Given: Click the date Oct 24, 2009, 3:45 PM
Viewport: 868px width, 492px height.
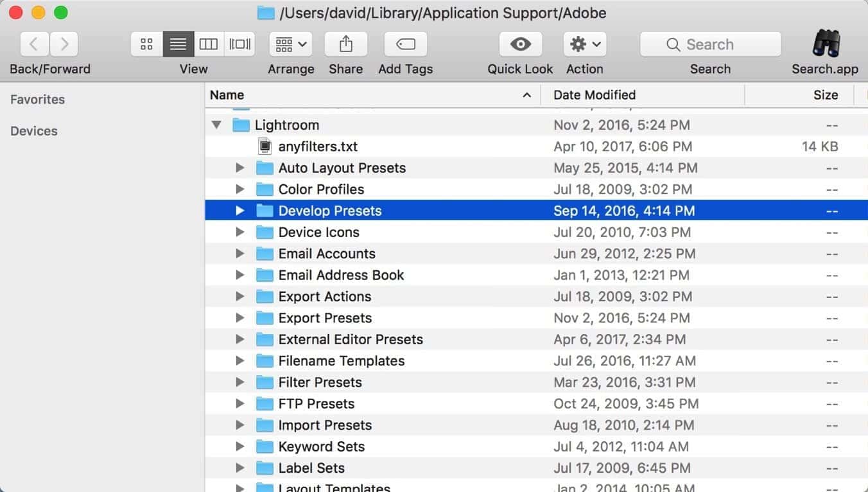Looking at the screenshot, I should pos(626,404).
